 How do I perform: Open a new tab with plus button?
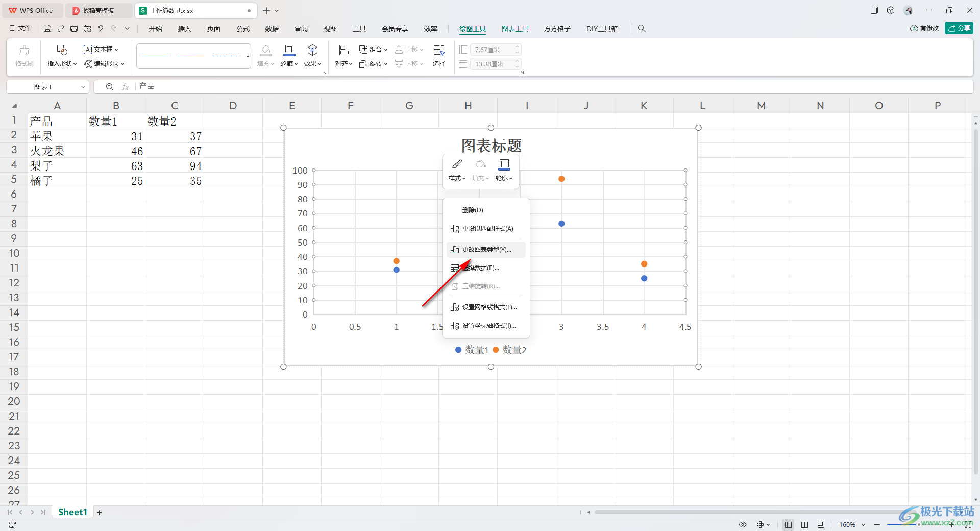pyautogui.click(x=266, y=10)
